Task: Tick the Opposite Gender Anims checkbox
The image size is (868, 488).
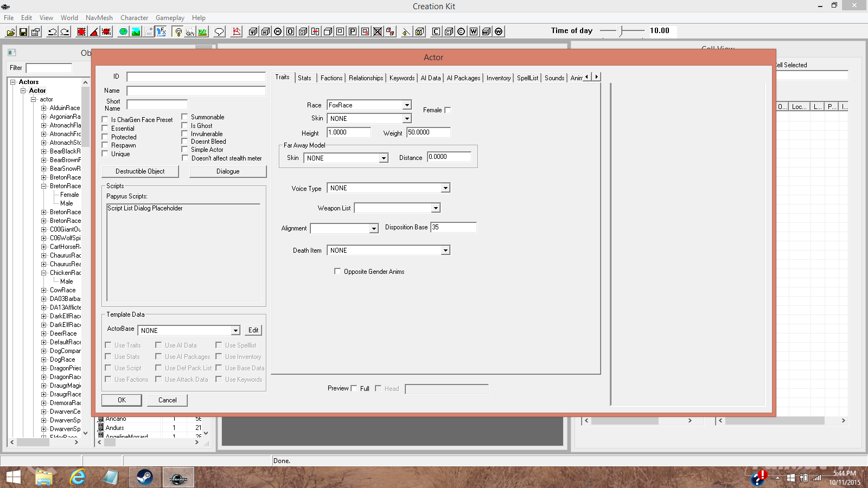Action: pyautogui.click(x=337, y=272)
